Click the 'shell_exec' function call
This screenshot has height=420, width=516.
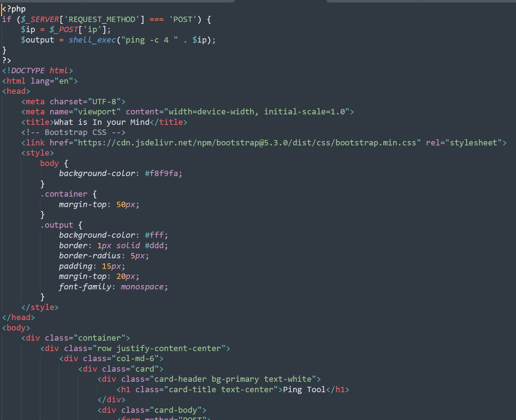92,40
